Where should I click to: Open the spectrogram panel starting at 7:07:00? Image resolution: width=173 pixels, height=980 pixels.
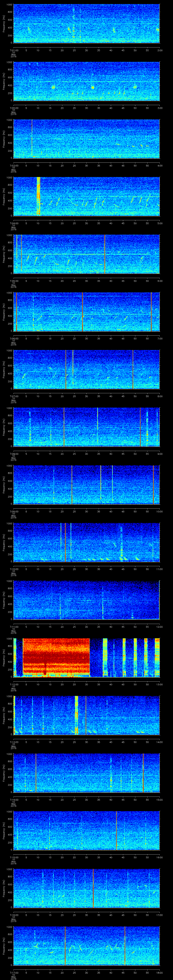[x=86, y=369]
